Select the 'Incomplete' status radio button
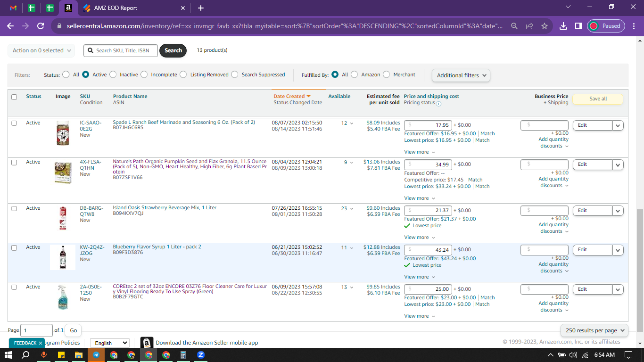Image resolution: width=644 pixels, height=362 pixels. (x=144, y=74)
